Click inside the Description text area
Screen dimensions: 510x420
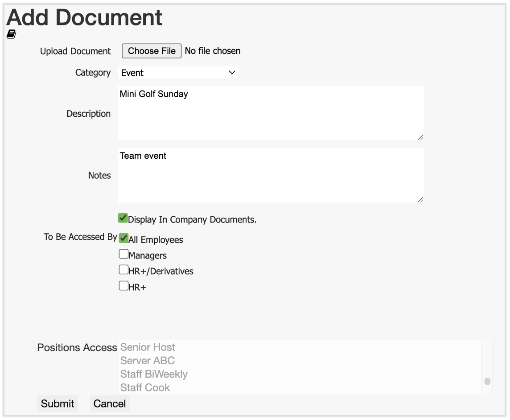[267, 111]
